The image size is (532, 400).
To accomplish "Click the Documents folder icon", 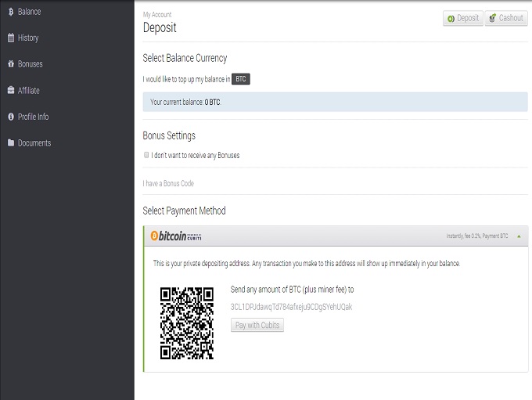I will point(11,143).
